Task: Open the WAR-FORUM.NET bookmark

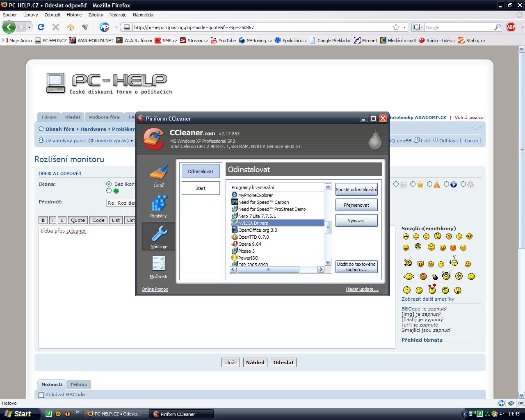Action: [x=91, y=40]
